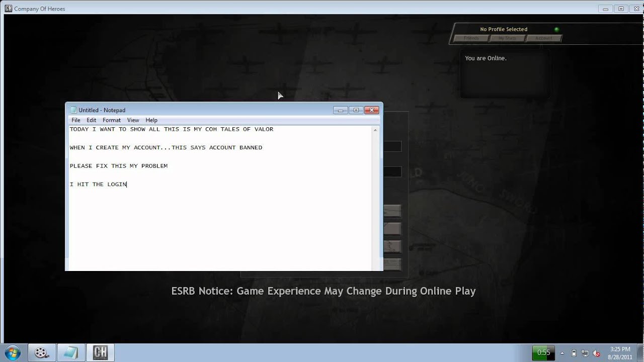
Task: Click the muted volume tray icon
Action: click(596, 353)
